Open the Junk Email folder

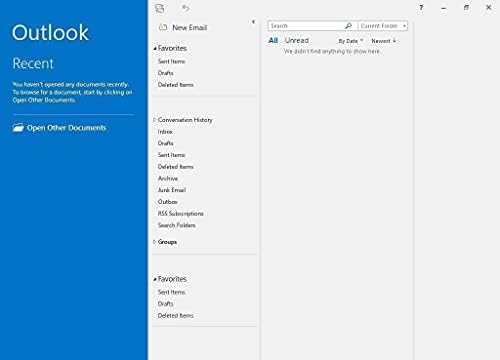click(x=172, y=190)
